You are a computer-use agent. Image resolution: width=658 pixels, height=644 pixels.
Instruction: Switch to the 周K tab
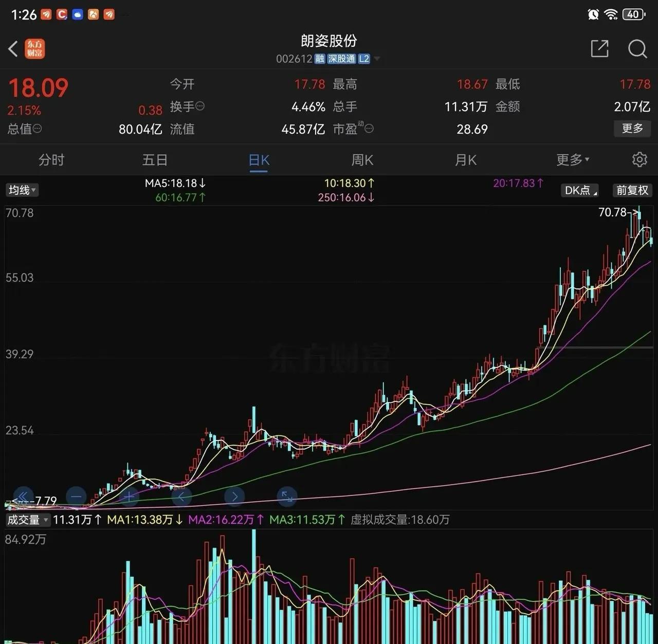click(362, 160)
